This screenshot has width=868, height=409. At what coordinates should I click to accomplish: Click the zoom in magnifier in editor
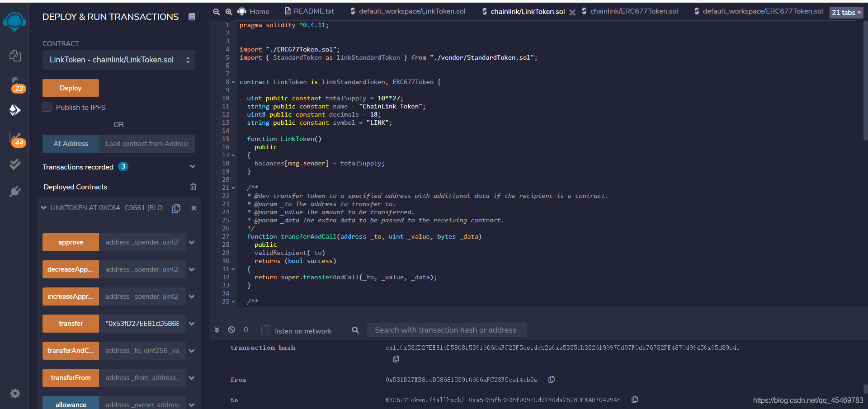[229, 12]
